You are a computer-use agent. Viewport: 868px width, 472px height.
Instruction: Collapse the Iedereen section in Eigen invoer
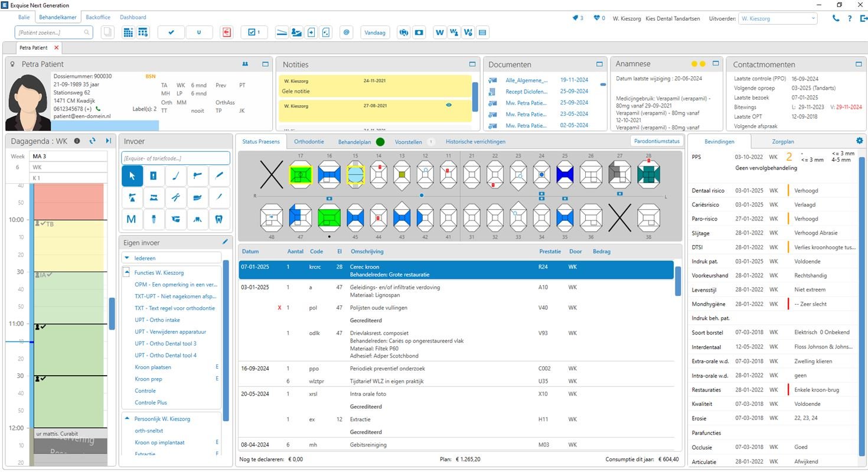[128, 258]
